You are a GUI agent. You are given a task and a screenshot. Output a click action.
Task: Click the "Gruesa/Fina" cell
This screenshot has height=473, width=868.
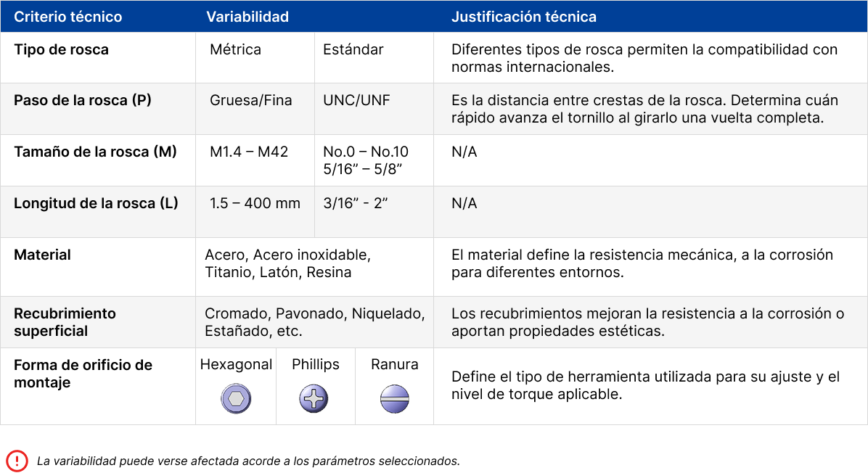pos(251,100)
